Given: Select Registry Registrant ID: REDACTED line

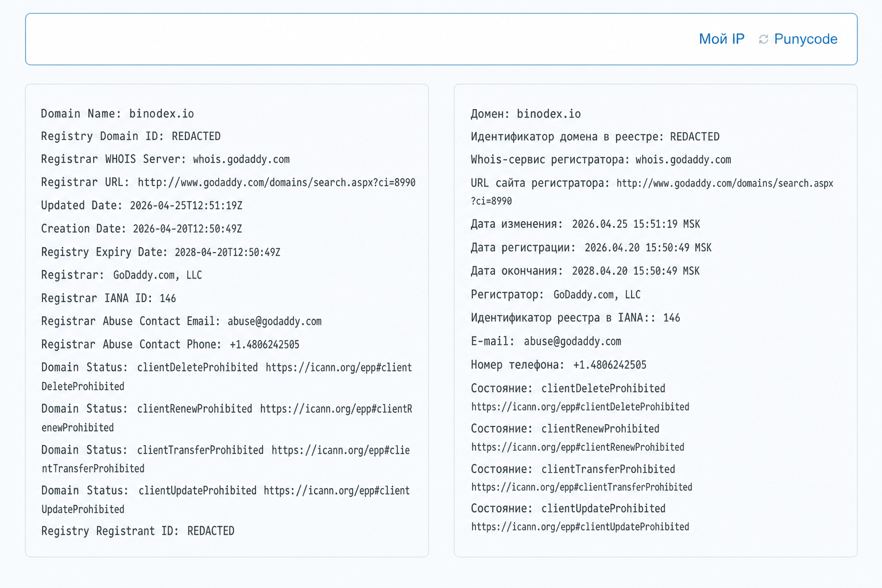Looking at the screenshot, I should point(138,531).
